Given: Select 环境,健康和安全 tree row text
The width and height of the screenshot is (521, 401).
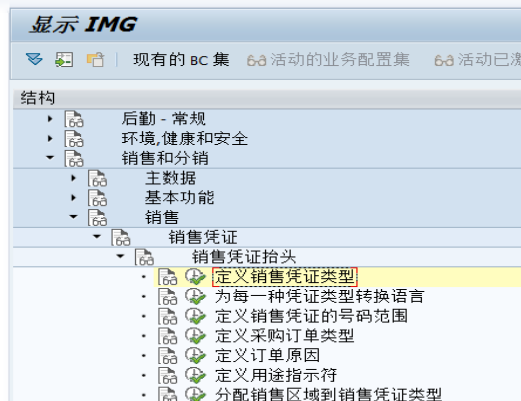Looking at the screenshot, I should point(185,138).
